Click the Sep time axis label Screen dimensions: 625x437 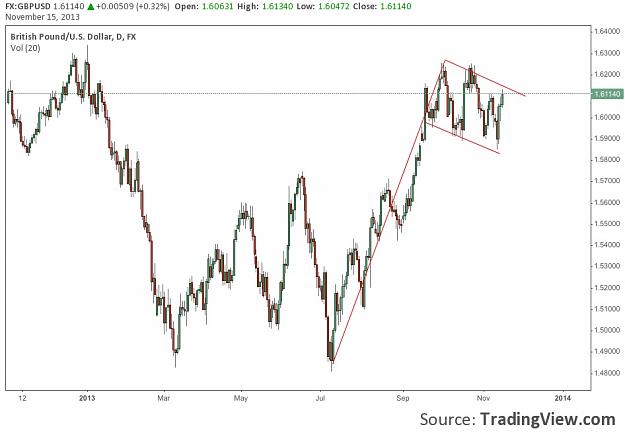pos(403,398)
